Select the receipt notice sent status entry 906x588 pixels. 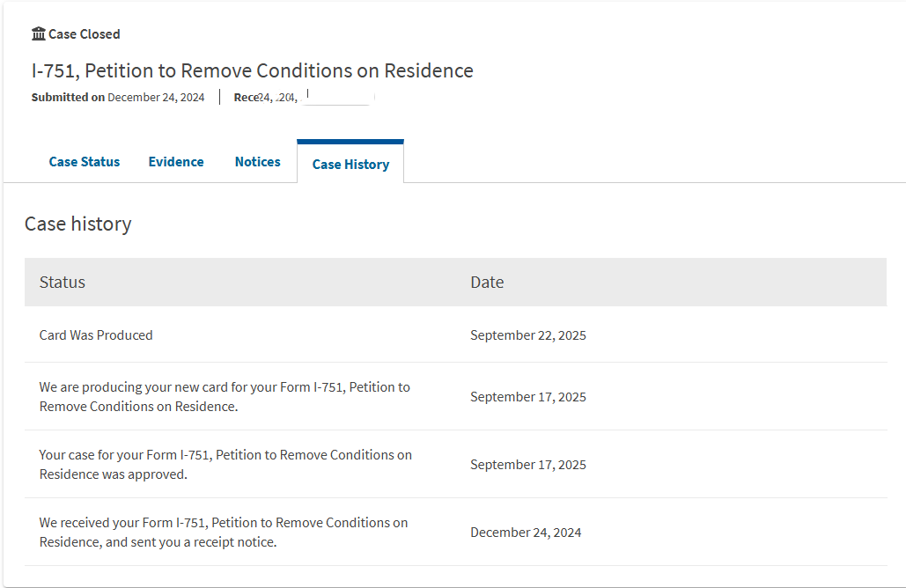pyautogui.click(x=224, y=532)
